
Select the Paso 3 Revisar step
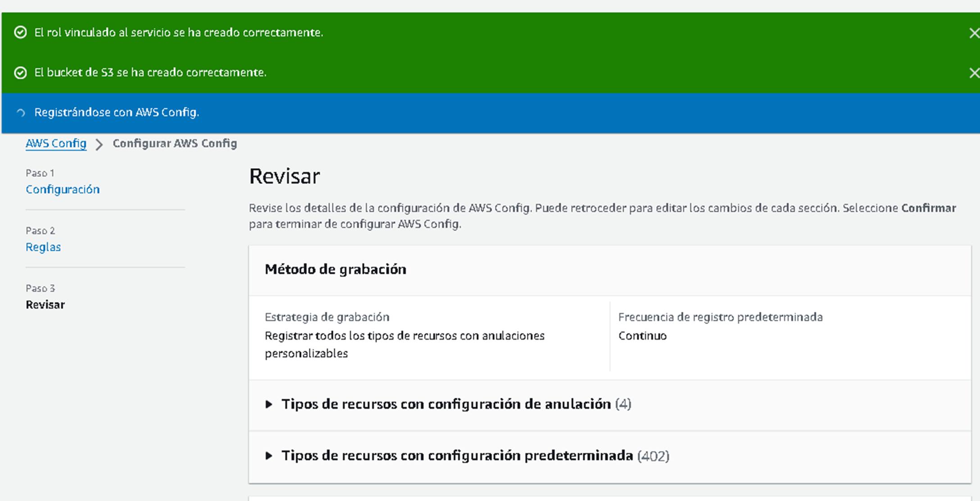pyautogui.click(x=45, y=305)
